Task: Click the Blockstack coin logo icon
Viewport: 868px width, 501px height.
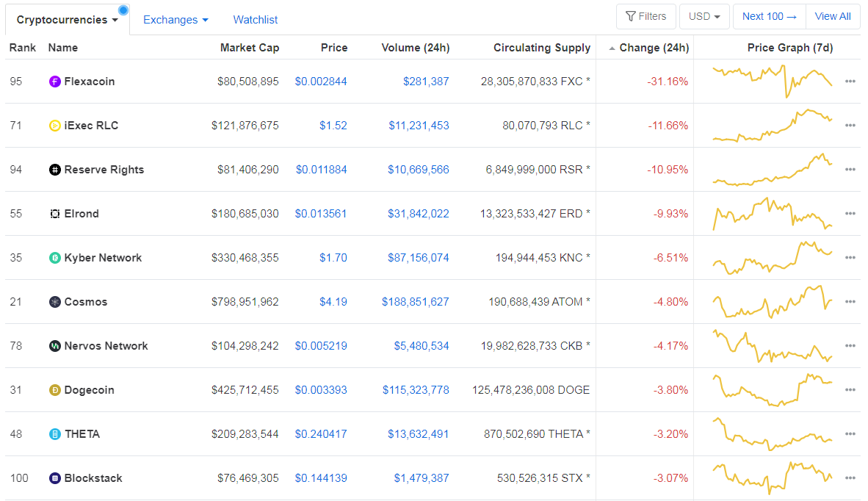Action: [55, 478]
